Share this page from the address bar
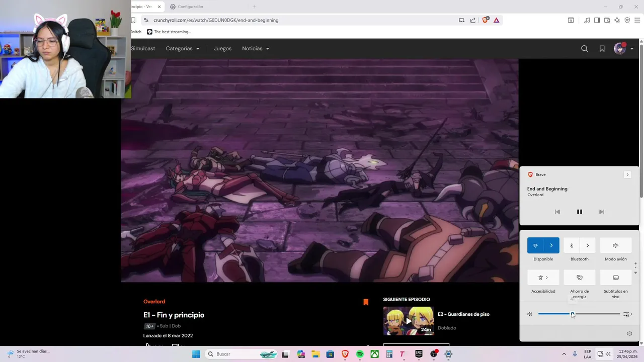This screenshot has width=644, height=362. pos(473,20)
